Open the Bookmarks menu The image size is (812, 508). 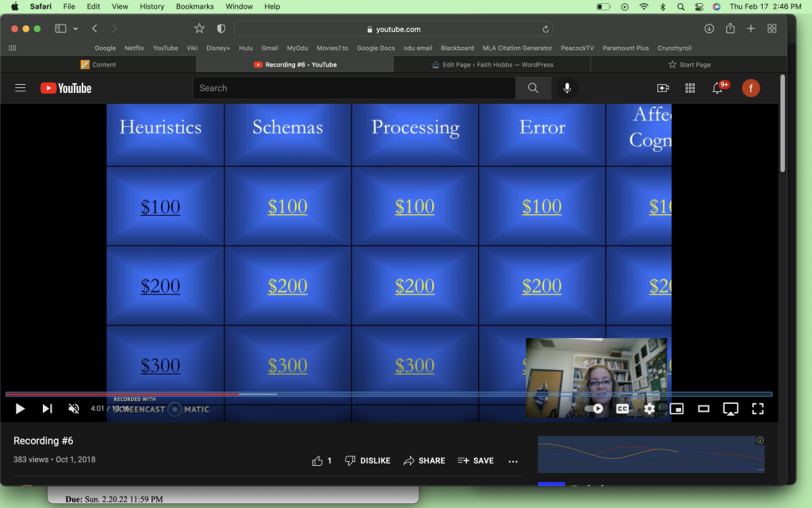tap(195, 6)
